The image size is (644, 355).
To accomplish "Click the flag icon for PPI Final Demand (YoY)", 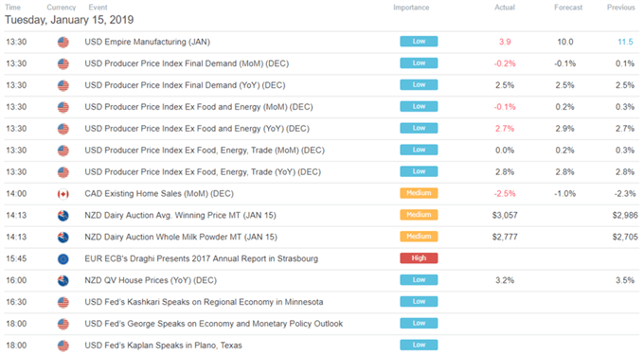I will [63, 86].
